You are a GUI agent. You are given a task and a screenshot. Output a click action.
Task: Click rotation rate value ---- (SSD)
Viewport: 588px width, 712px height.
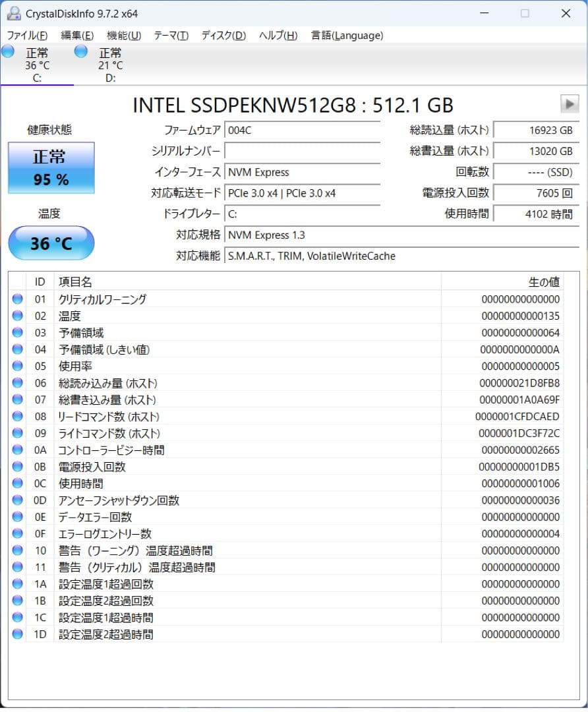coord(536,172)
